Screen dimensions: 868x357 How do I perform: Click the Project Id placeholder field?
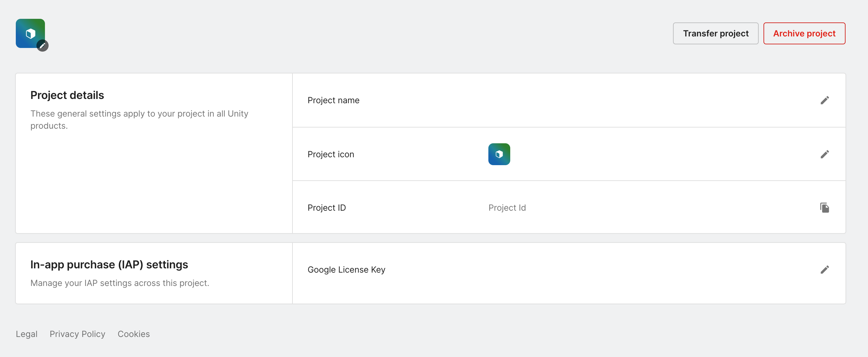pyautogui.click(x=507, y=207)
